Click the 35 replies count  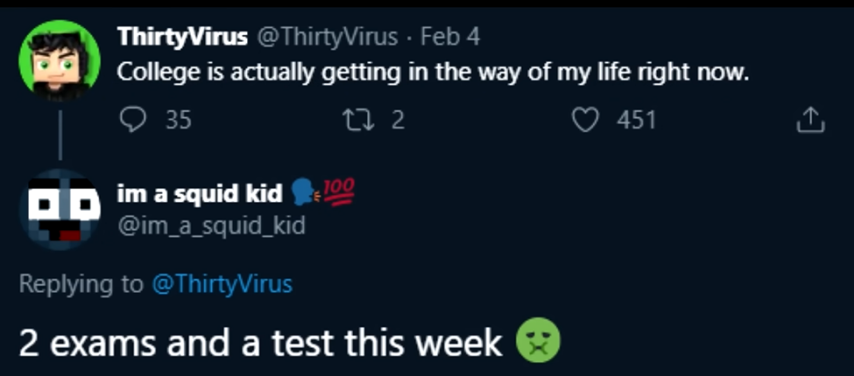(x=178, y=119)
